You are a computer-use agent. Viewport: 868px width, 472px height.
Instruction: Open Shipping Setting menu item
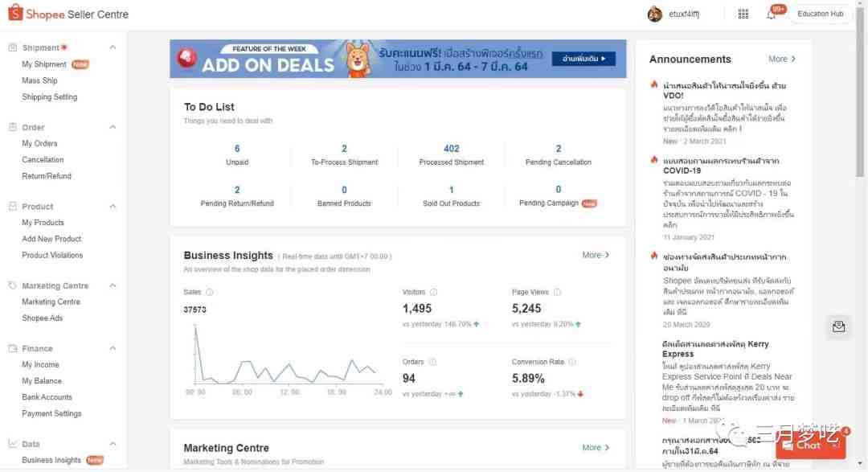[49, 97]
